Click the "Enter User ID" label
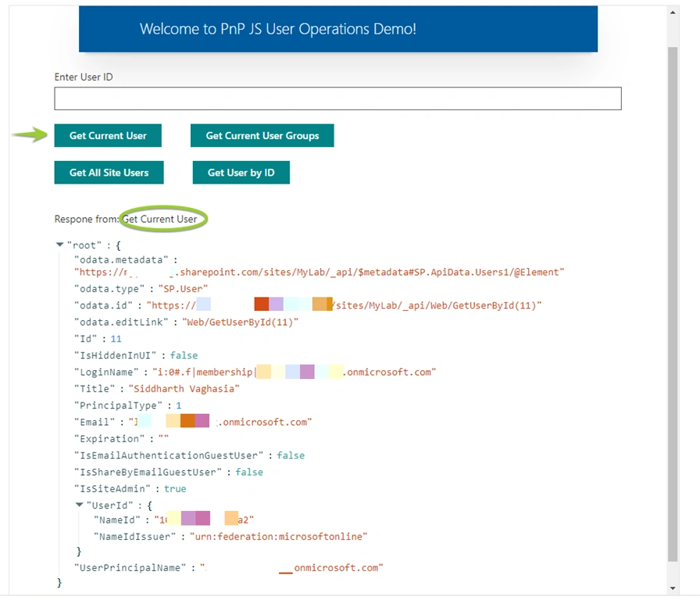Image resolution: width=700 pixels, height=600 pixels. [84, 77]
